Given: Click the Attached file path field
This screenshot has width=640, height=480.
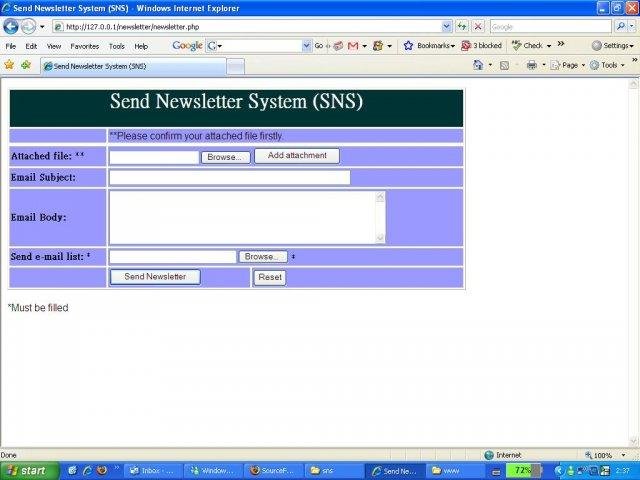Looking at the screenshot, I should click(x=154, y=157).
